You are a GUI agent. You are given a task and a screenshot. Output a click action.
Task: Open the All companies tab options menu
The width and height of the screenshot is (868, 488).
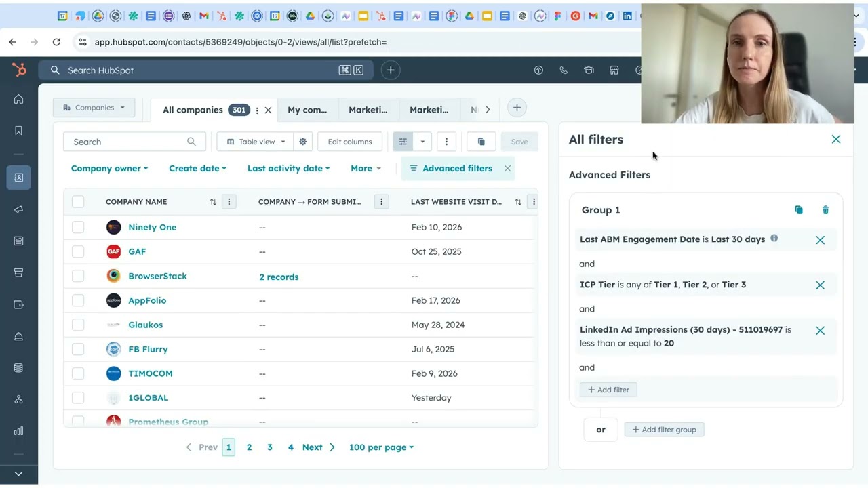coord(257,110)
